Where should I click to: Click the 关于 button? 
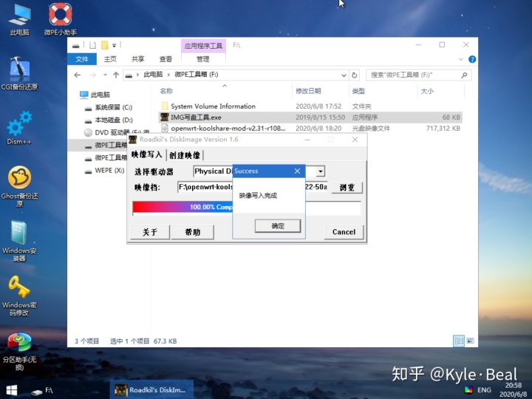(x=149, y=232)
